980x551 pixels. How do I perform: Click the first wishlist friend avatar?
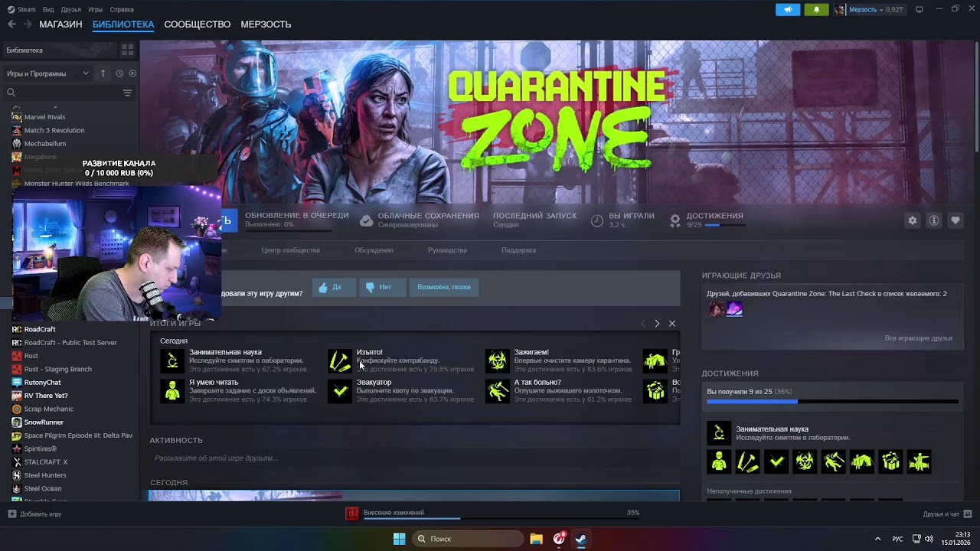pyautogui.click(x=717, y=309)
